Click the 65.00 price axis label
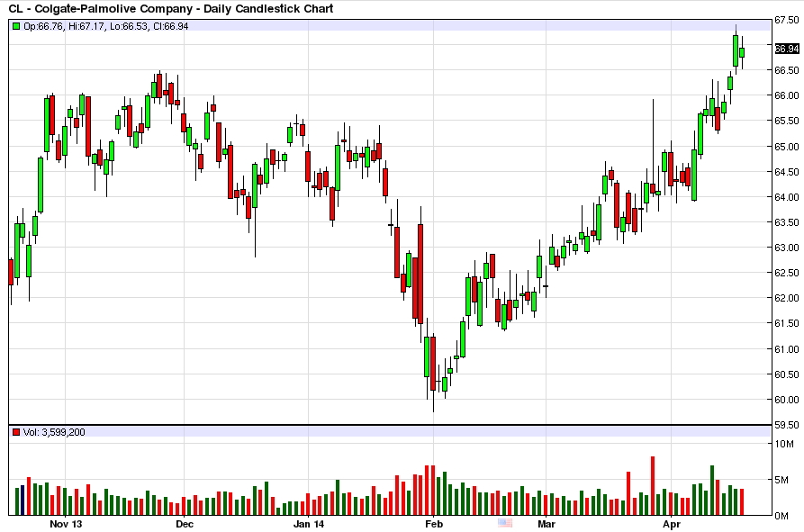 (x=787, y=147)
